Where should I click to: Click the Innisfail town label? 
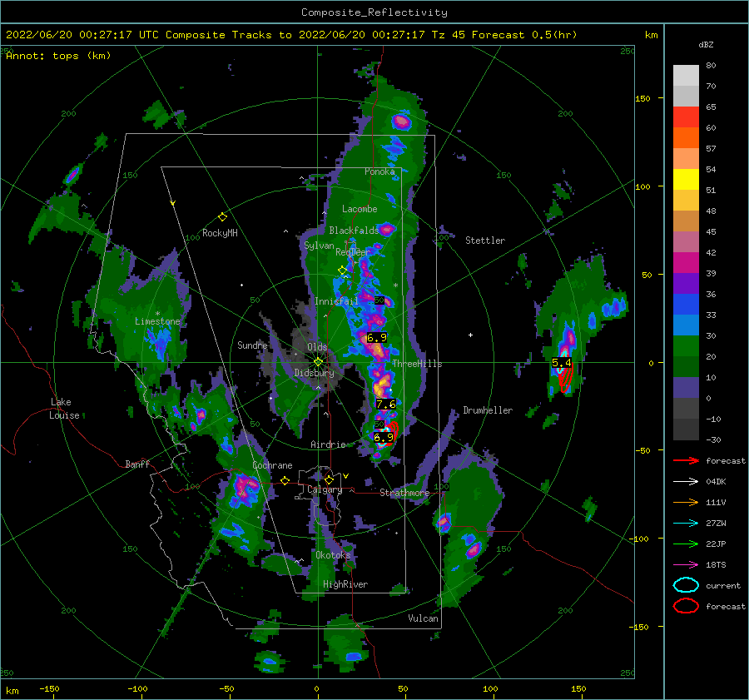336,301
